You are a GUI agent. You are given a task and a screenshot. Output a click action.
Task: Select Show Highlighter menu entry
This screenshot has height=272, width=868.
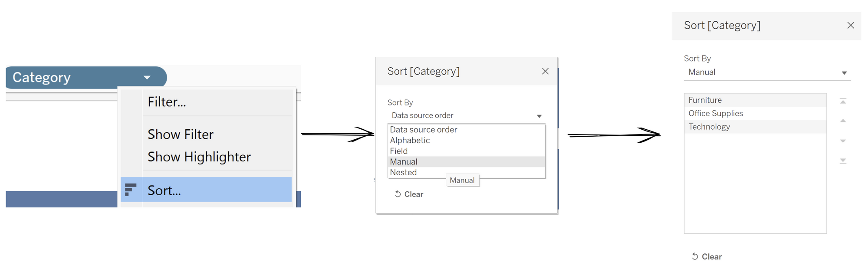point(199,157)
